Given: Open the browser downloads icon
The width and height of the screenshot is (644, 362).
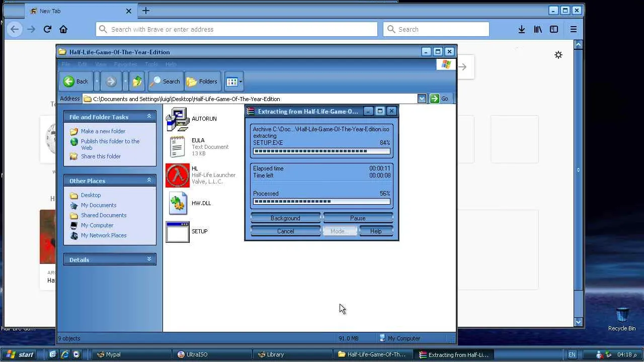Looking at the screenshot, I should (x=522, y=29).
